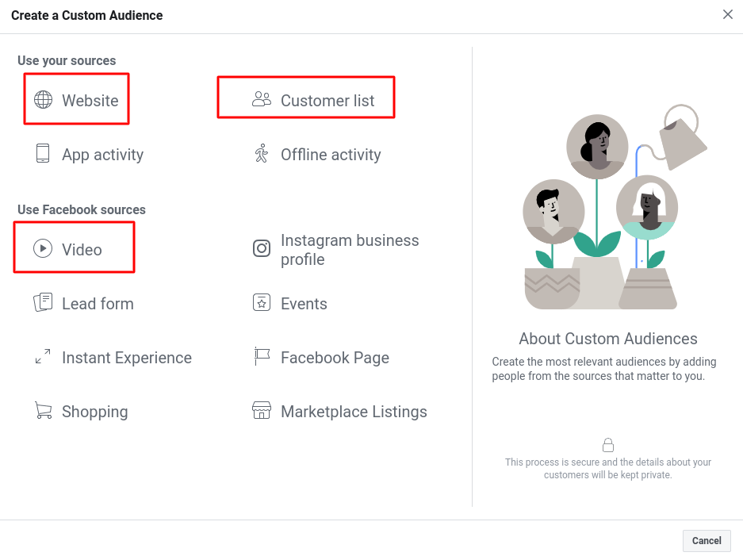Screen dimensions: 743x560
Task: Click the Lead form cards icon
Action: [x=43, y=303]
